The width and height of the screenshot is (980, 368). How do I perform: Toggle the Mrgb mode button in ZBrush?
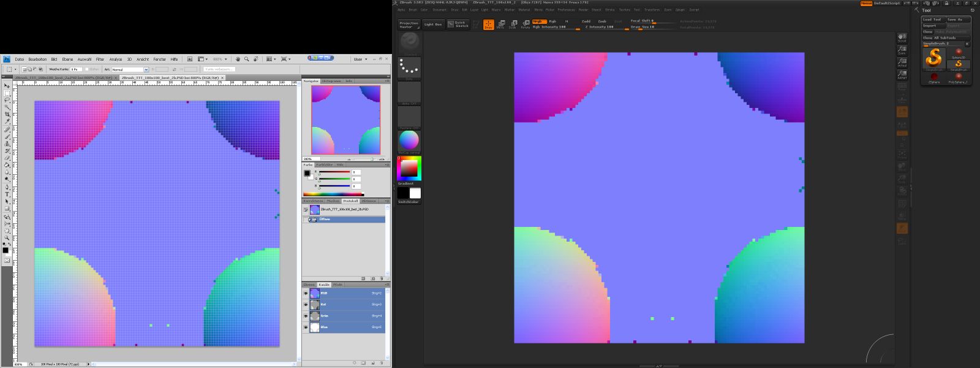(x=538, y=21)
